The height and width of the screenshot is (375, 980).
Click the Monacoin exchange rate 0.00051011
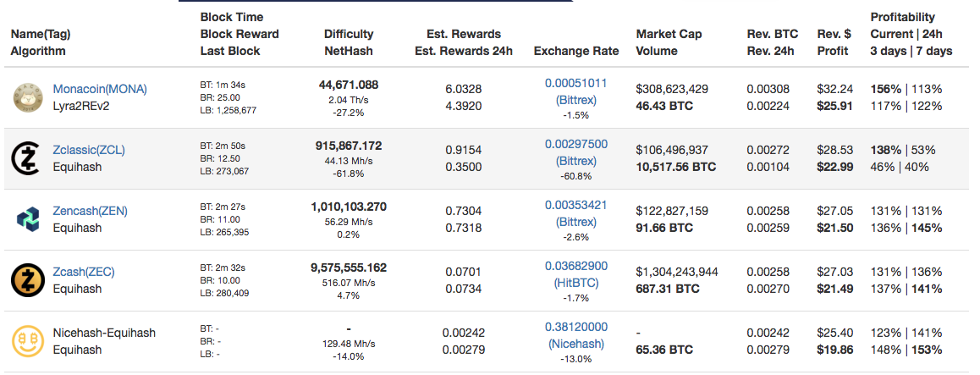coord(575,83)
